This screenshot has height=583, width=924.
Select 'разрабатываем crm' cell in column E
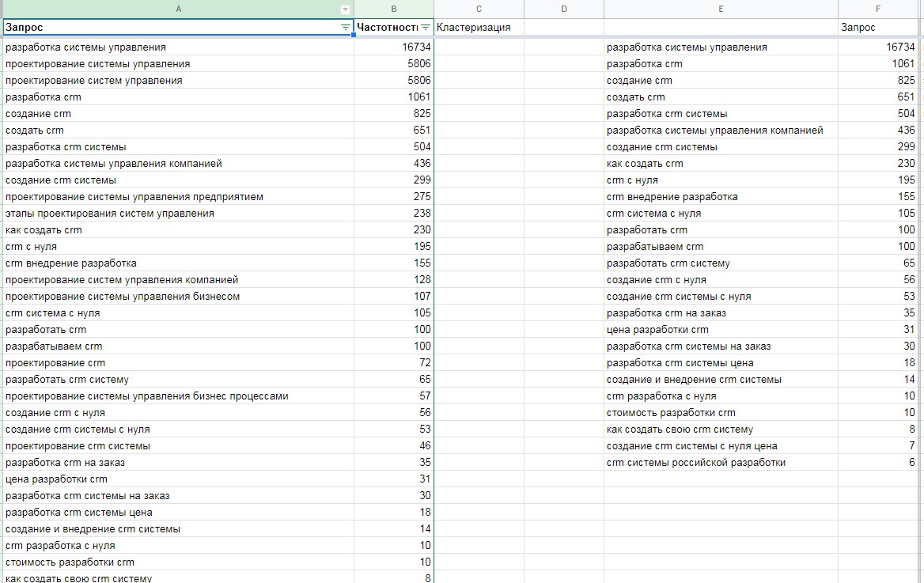[721, 246]
